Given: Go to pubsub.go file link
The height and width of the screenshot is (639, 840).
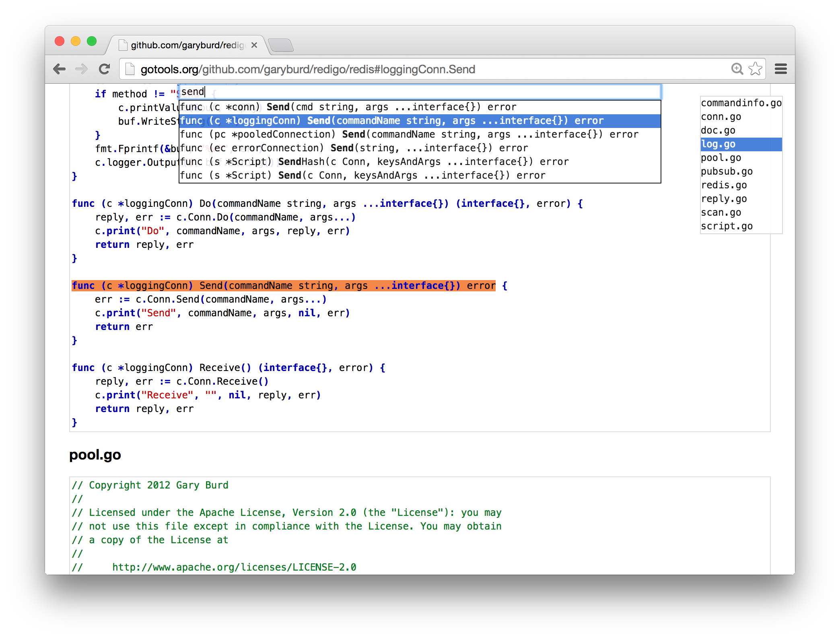Looking at the screenshot, I should [x=726, y=171].
